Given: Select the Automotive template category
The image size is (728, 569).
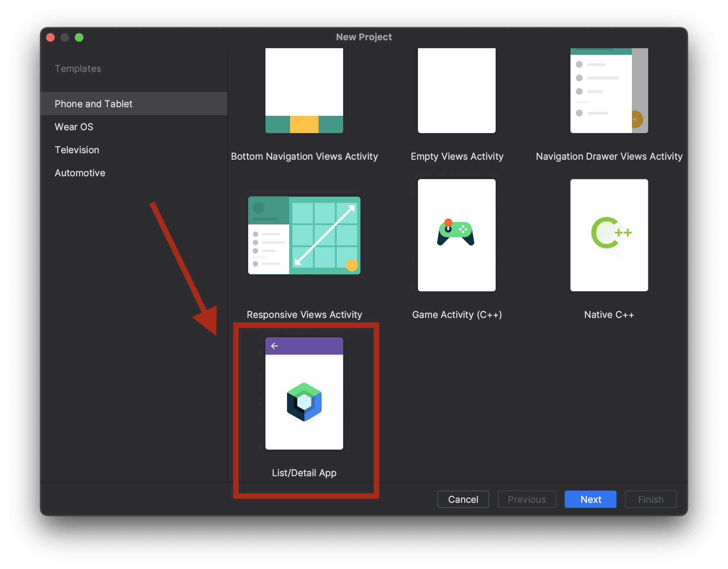Looking at the screenshot, I should 80,173.
